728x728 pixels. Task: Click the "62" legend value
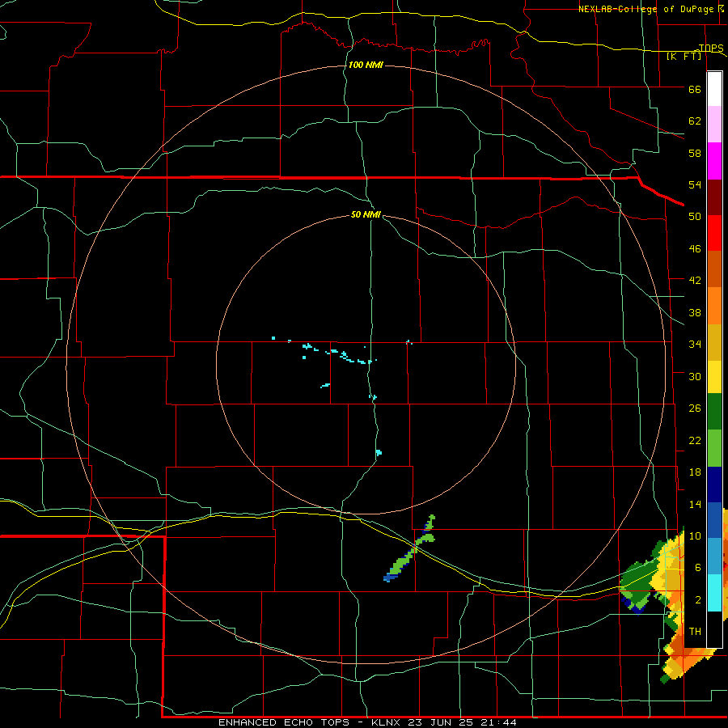(x=695, y=121)
